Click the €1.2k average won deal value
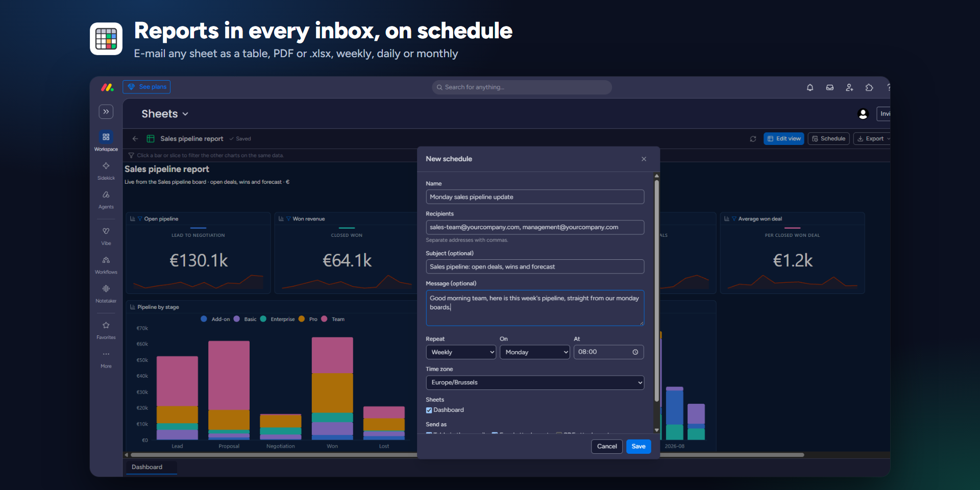Image resolution: width=980 pixels, height=490 pixels. [793, 261]
